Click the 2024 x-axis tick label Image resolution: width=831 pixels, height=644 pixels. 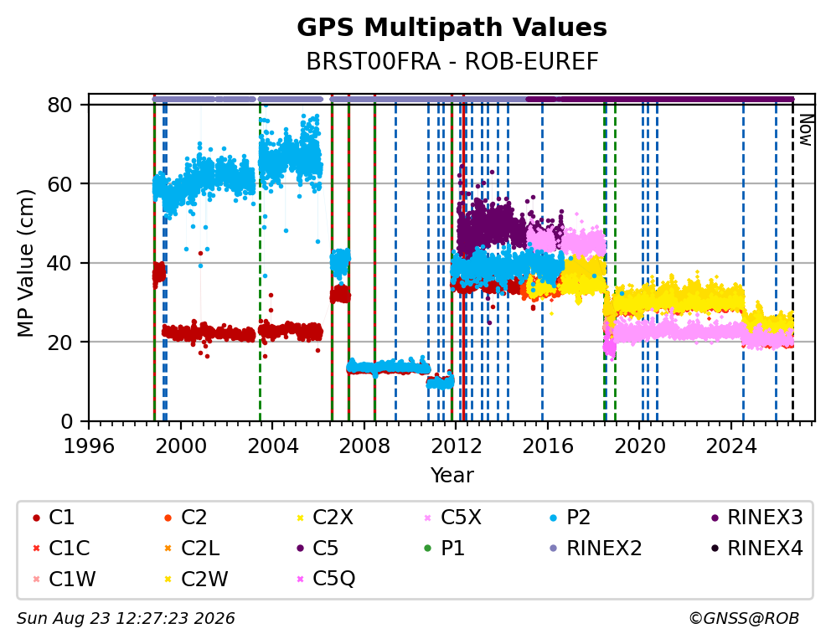[731, 446]
